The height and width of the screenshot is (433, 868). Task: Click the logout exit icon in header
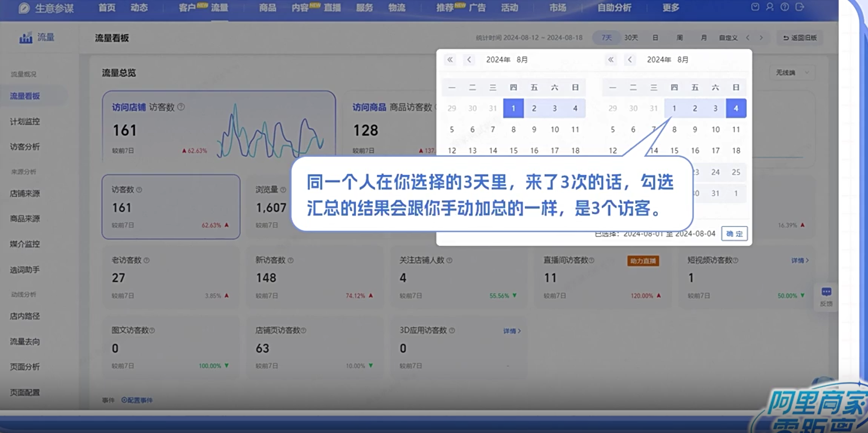[x=800, y=7]
